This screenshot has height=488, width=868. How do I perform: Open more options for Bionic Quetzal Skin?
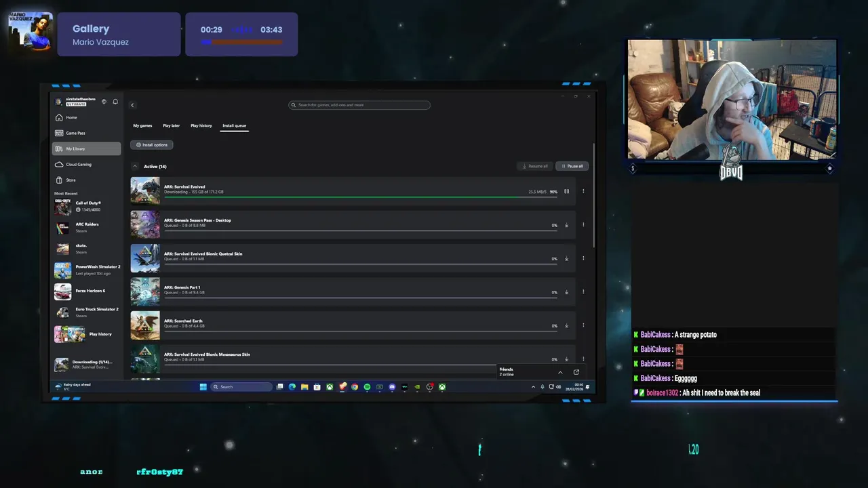click(x=583, y=258)
